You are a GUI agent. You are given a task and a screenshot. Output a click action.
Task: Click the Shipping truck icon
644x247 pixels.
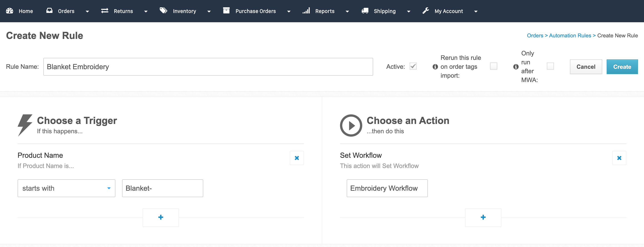click(365, 11)
